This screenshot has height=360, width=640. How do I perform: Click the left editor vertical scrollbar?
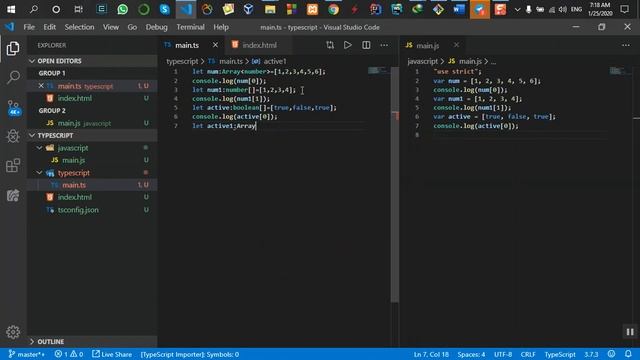coord(395,185)
